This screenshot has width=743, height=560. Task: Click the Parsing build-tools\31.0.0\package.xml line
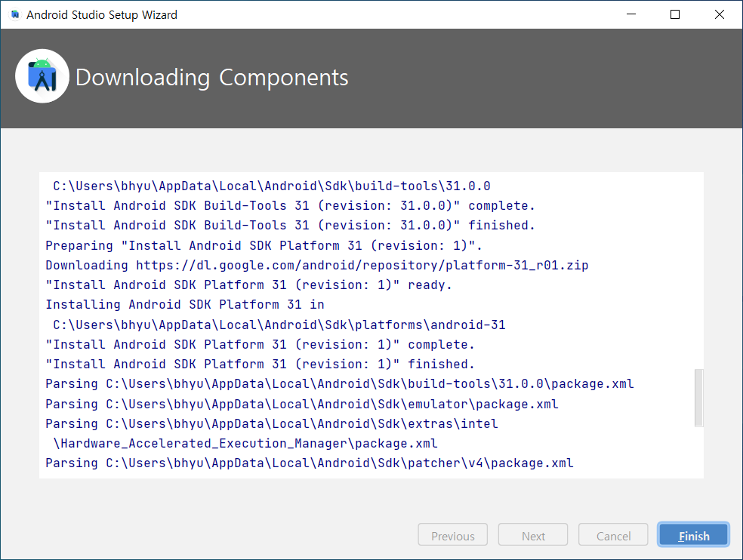[x=340, y=383]
